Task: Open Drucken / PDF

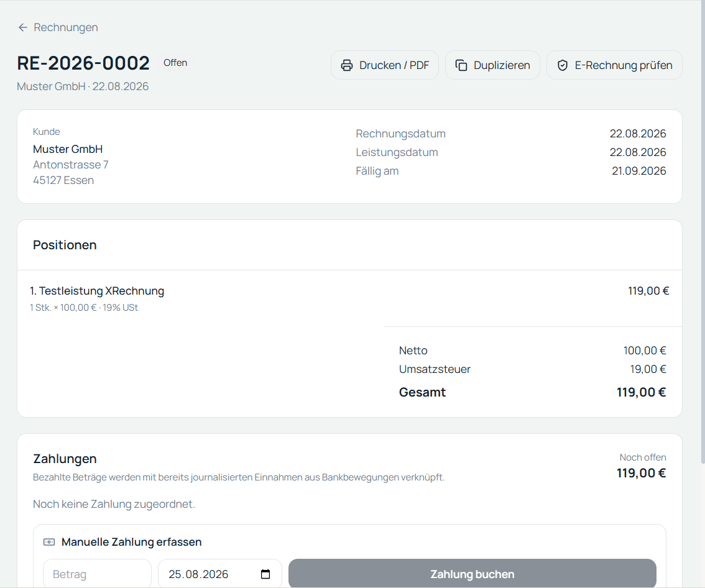Action: click(385, 65)
